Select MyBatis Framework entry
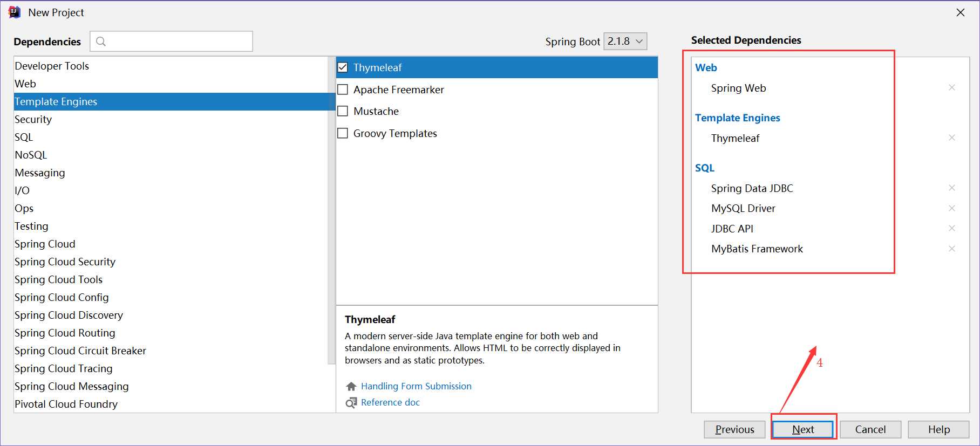This screenshot has height=446, width=980. (757, 249)
